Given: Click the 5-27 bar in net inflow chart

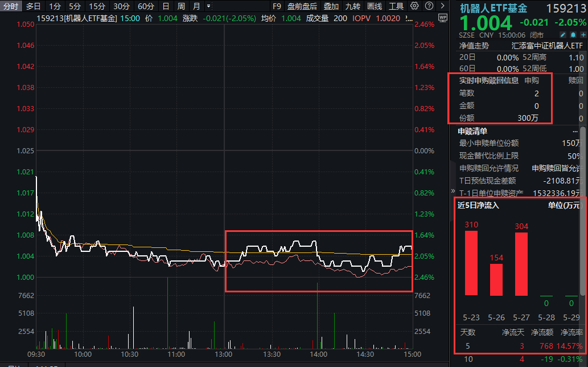Looking at the screenshot, I should click(520, 265).
